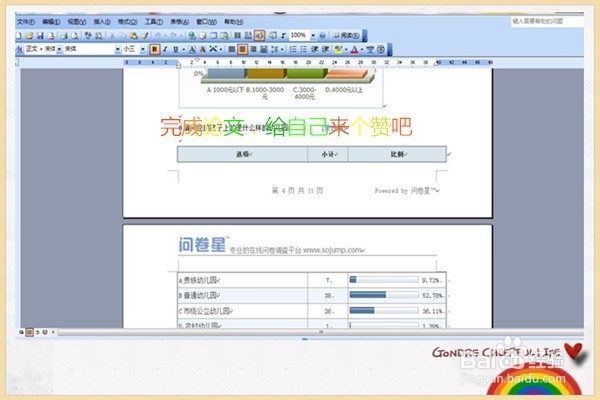Toggle the active Center alignment button
This screenshot has height=400, width=600.
click(x=242, y=49)
